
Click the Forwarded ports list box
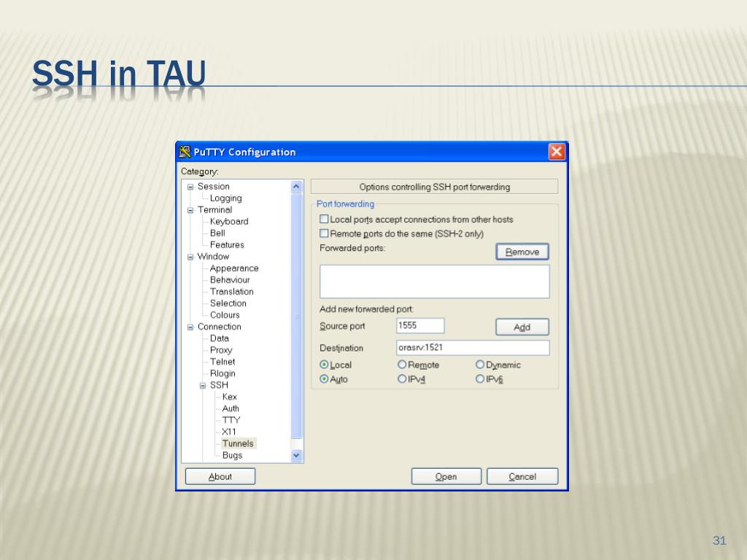(x=435, y=281)
